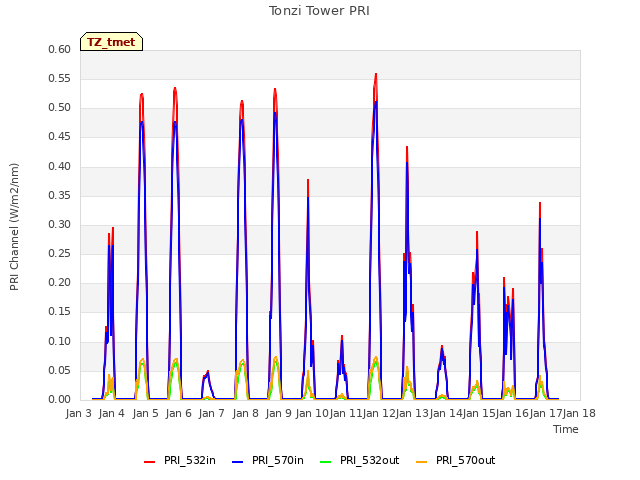The width and height of the screenshot is (640, 480).
Task: Click the 0.00 y-axis tick label
Action: 60,399
